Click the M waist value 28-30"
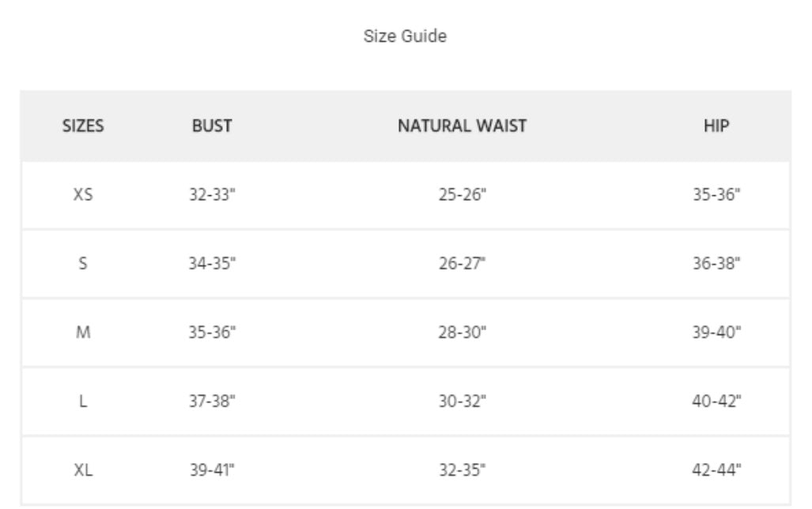The height and width of the screenshot is (509, 812). [463, 333]
